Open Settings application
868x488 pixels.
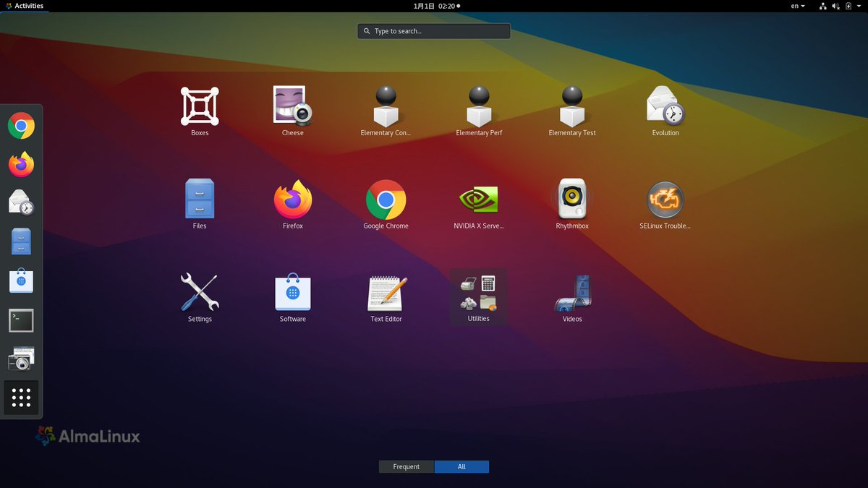200,298
